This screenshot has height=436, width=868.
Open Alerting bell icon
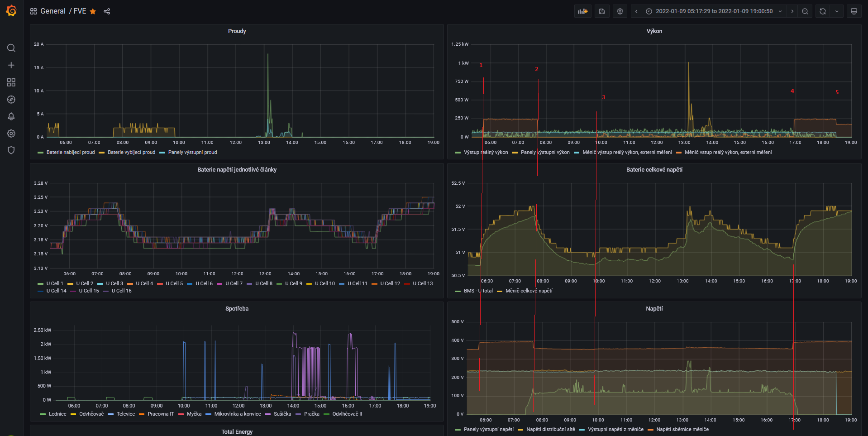coord(11,116)
